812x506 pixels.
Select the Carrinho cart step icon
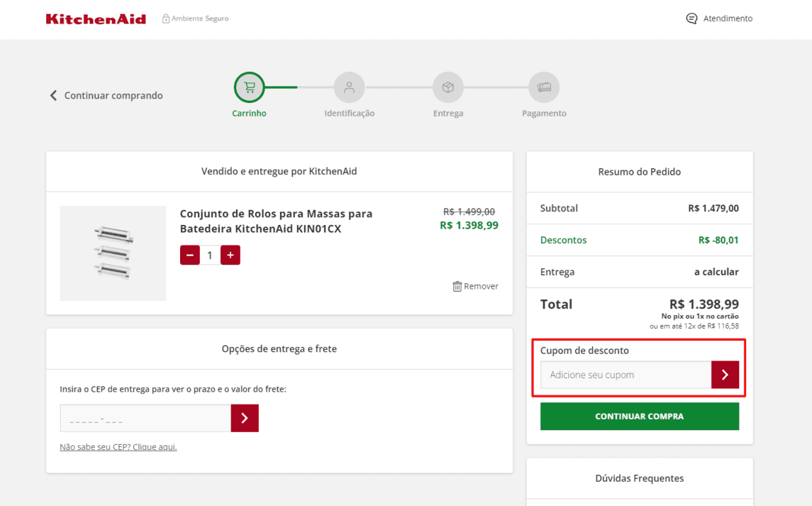coord(249,87)
